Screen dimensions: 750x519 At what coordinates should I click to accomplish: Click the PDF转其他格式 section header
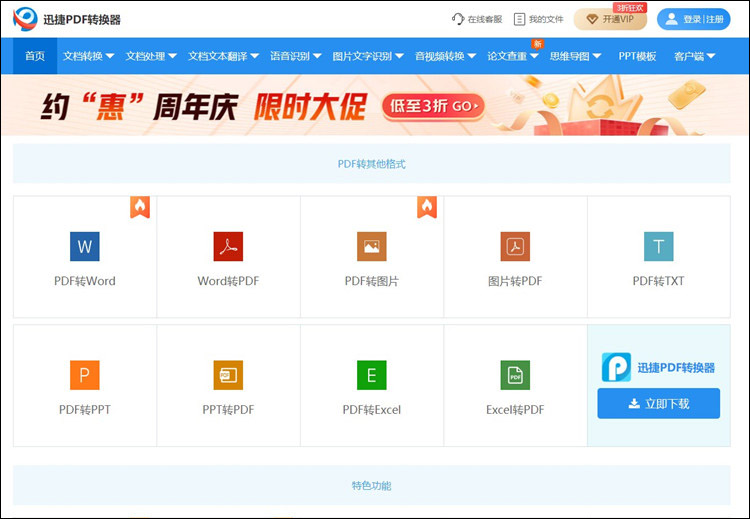[x=372, y=164]
